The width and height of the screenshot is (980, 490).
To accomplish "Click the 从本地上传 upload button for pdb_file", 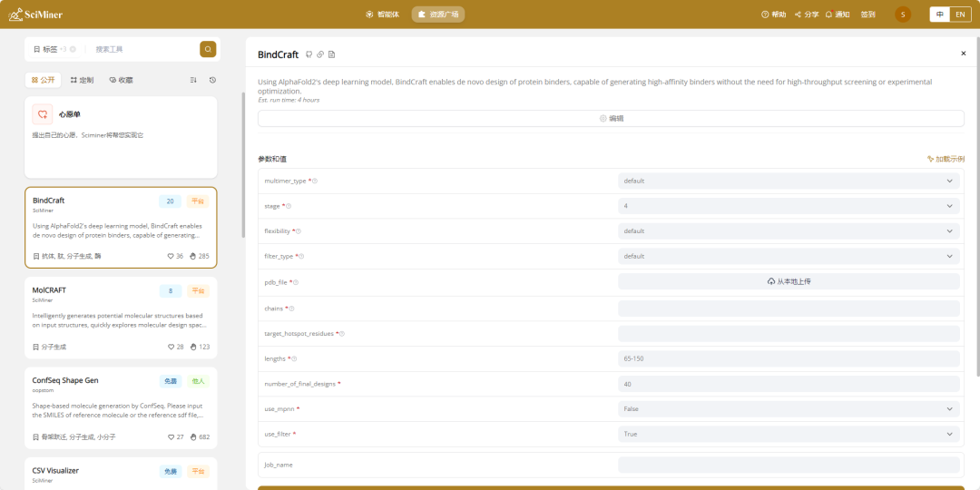I will click(x=788, y=281).
